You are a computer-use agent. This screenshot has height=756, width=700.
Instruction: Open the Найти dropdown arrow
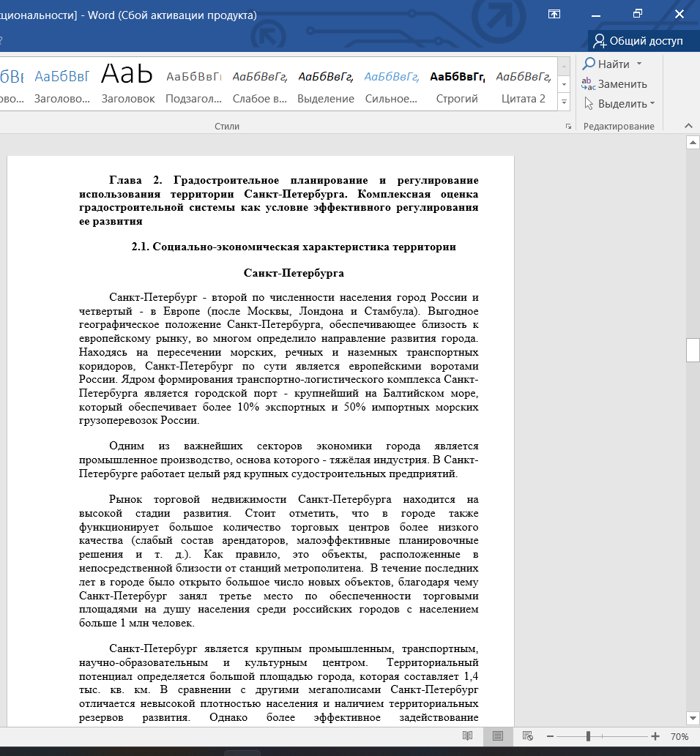(639, 64)
